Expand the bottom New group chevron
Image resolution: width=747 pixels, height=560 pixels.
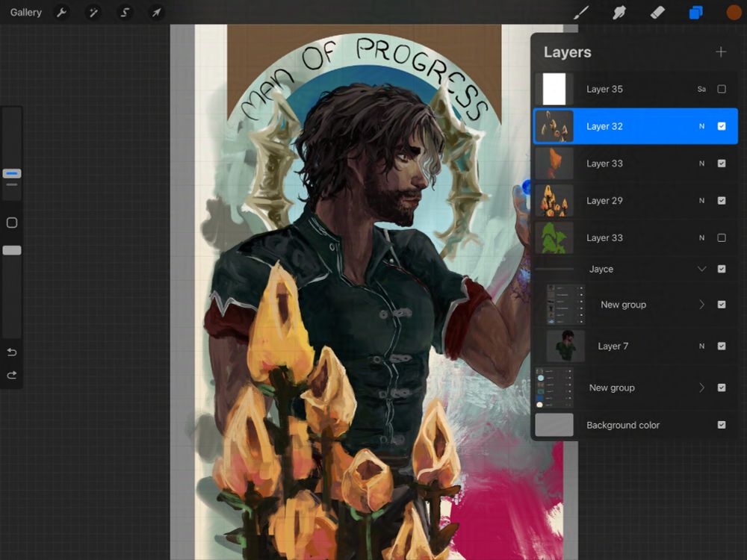[701, 388]
